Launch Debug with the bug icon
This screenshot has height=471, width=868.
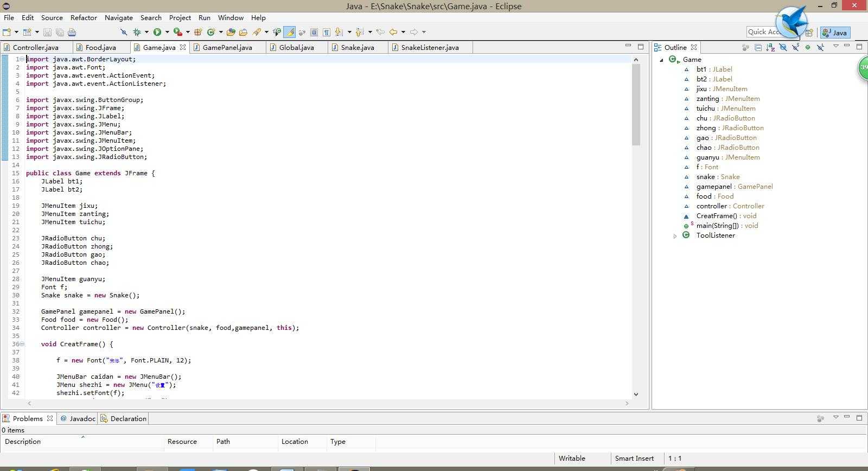tap(137, 32)
